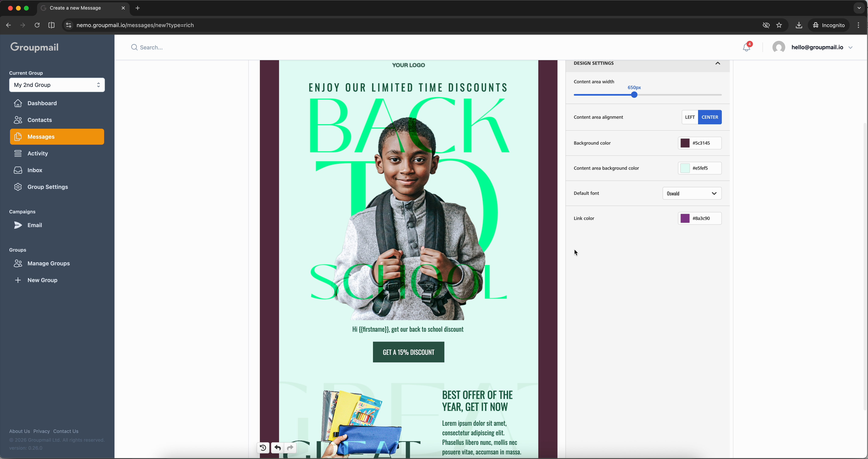
Task: Bookmark page with the star icon
Action: coord(779,25)
